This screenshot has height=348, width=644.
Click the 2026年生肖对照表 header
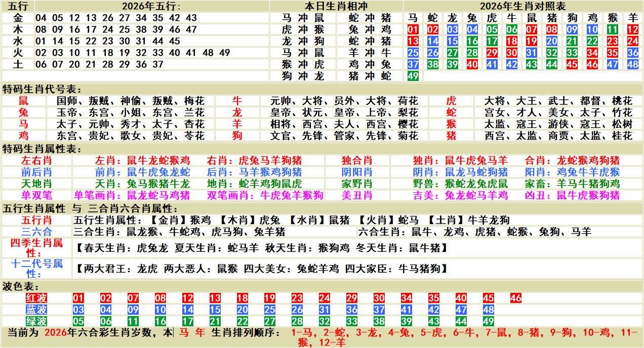522,6
